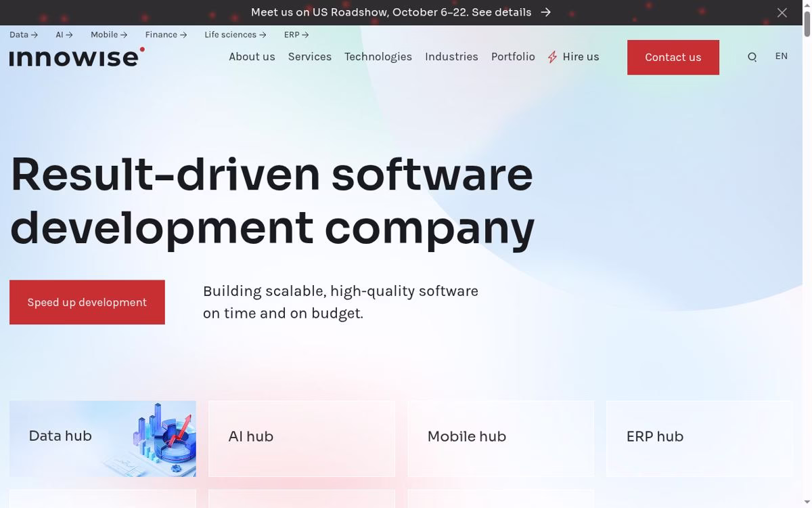Open the Industries menu
The image size is (812, 508).
pyautogui.click(x=451, y=57)
